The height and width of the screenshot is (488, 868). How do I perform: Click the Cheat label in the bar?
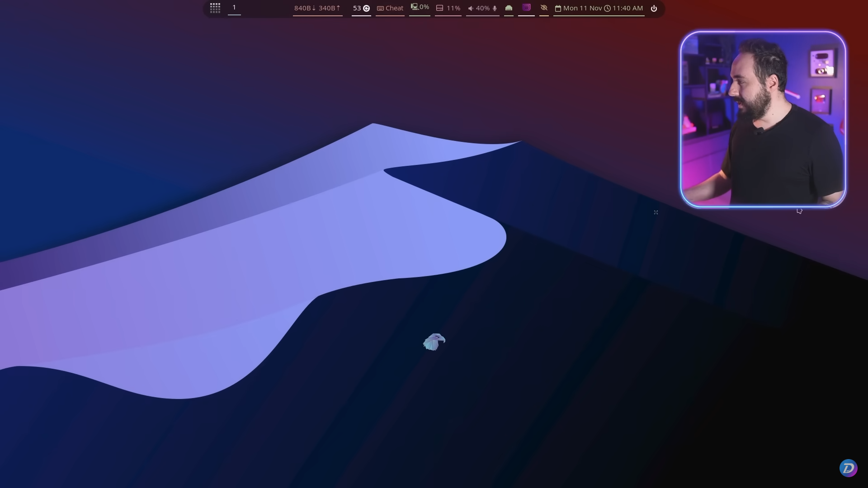pyautogui.click(x=393, y=8)
